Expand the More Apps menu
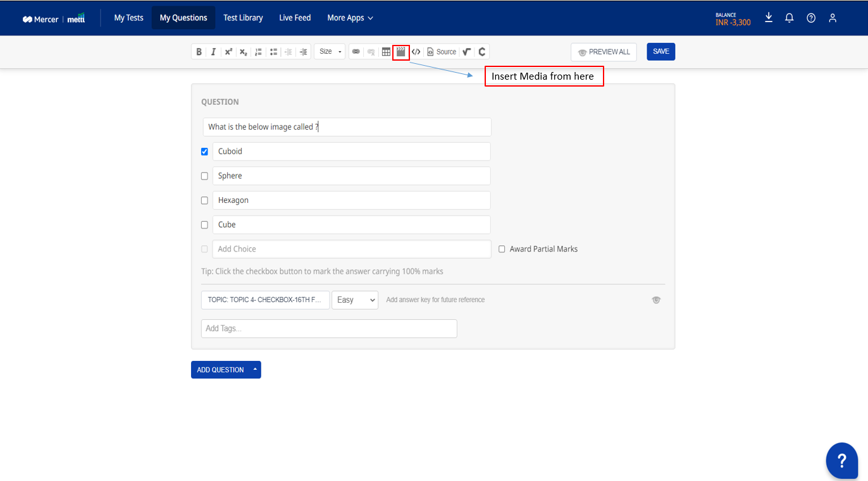This screenshot has width=868, height=481. point(350,18)
